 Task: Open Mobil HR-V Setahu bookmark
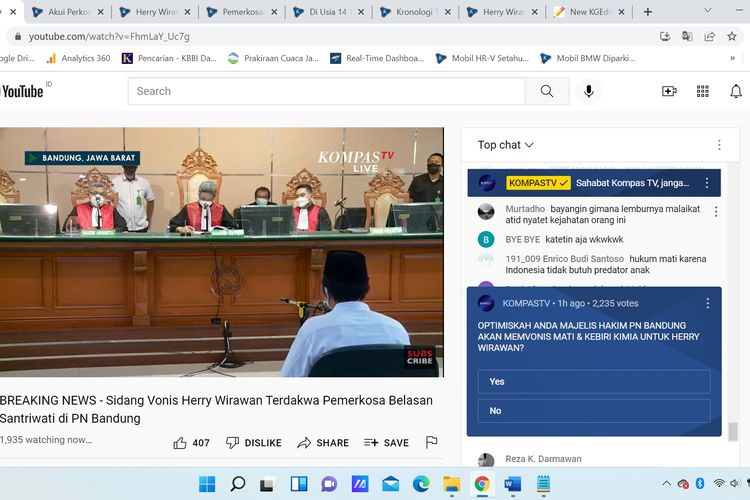[483, 58]
